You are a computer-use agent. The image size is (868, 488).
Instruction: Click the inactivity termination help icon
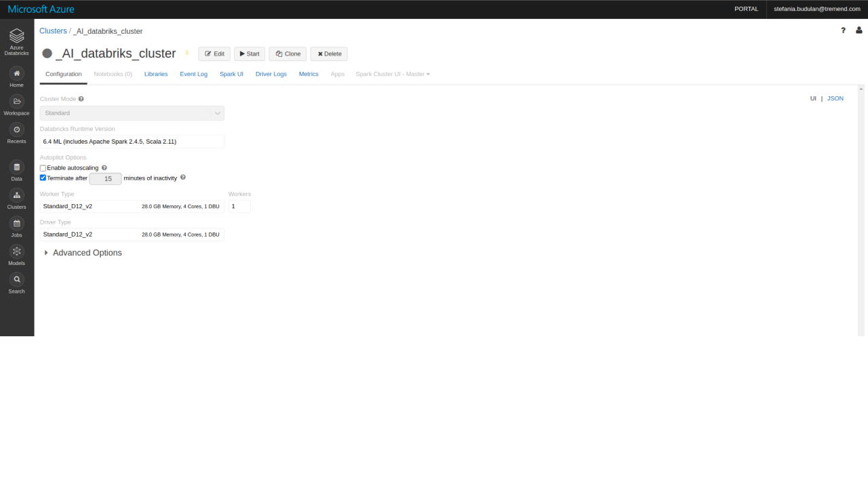click(183, 178)
